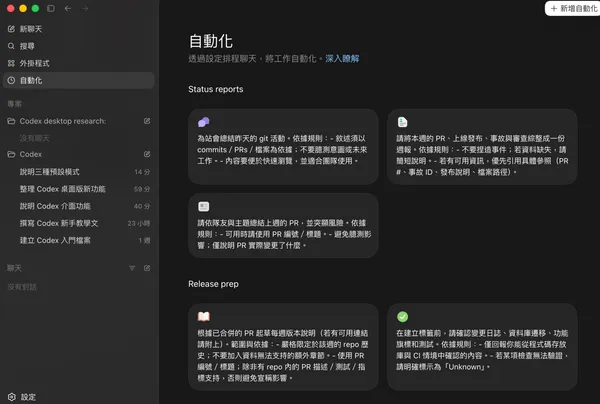Click document icon on weekly report card
The image size is (600, 404).
403,122
